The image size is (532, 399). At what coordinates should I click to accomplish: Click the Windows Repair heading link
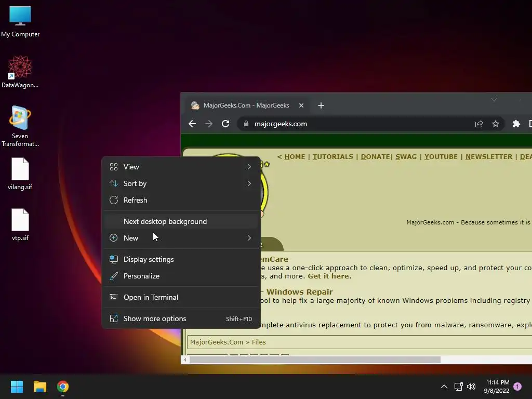(299, 292)
